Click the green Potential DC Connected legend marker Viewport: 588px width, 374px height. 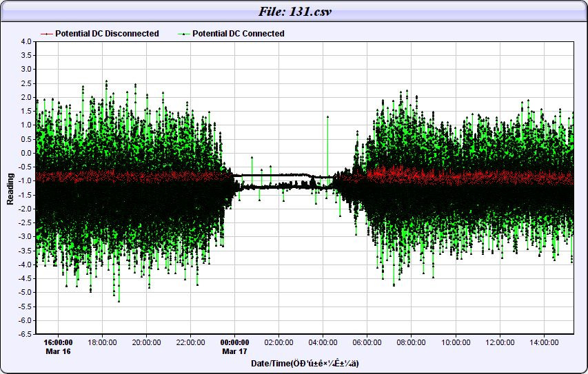pyautogui.click(x=184, y=33)
